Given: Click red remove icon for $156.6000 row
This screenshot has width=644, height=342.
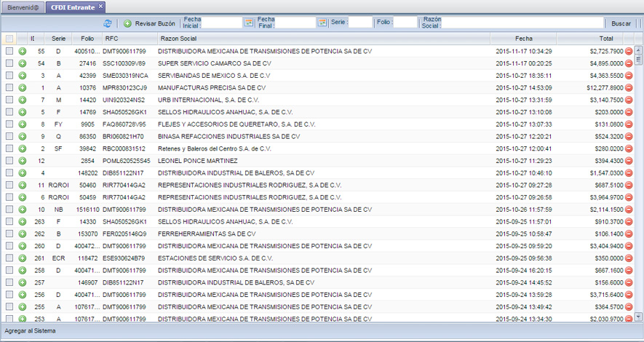Looking at the screenshot, I should click(x=629, y=282).
